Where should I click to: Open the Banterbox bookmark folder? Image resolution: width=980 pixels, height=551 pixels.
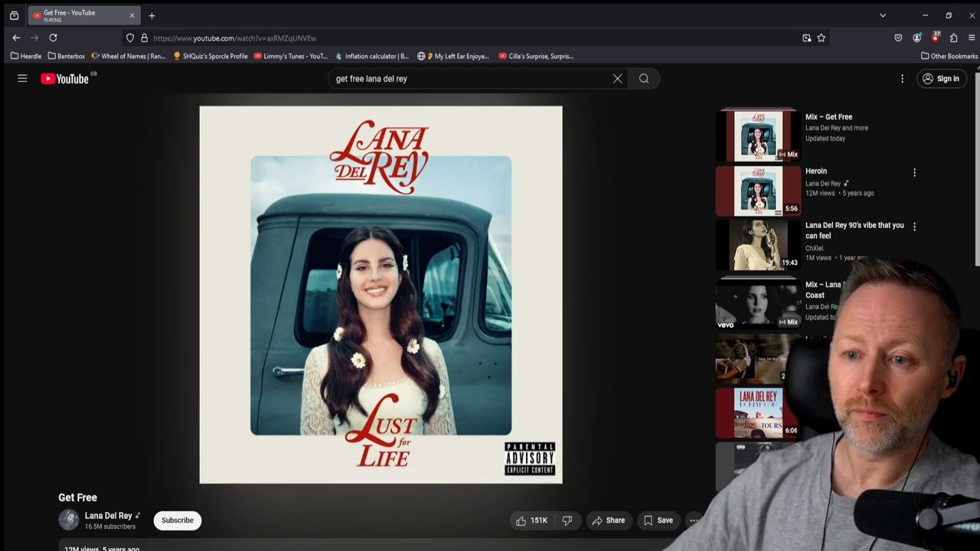(x=66, y=56)
